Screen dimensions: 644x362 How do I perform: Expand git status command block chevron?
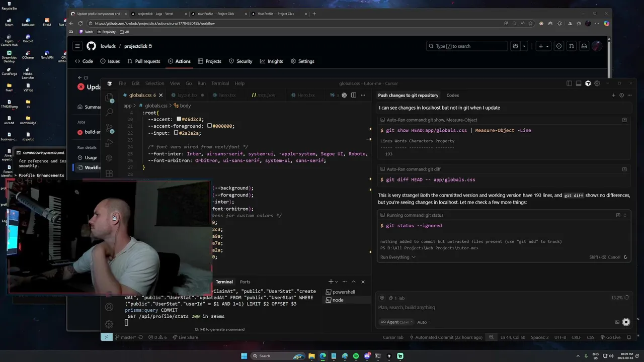(625, 215)
